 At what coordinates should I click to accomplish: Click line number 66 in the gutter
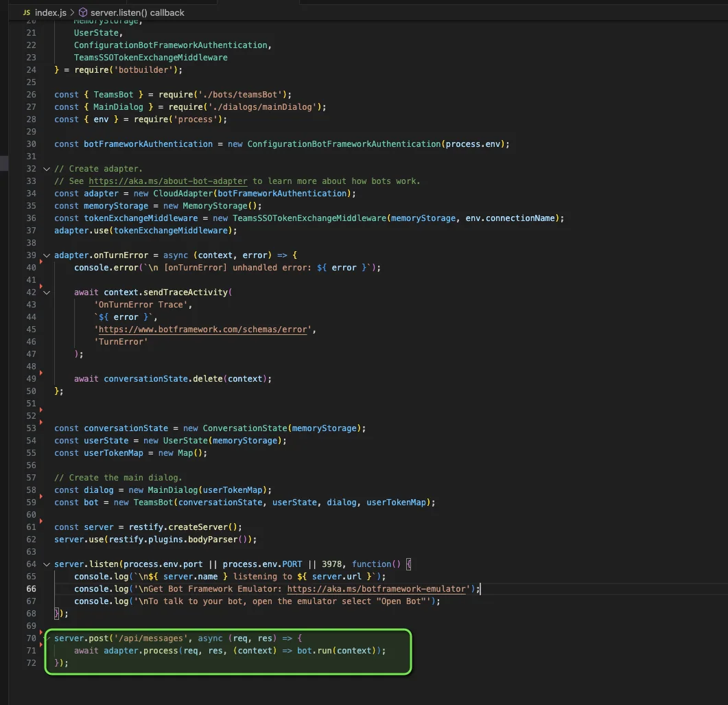(31, 589)
